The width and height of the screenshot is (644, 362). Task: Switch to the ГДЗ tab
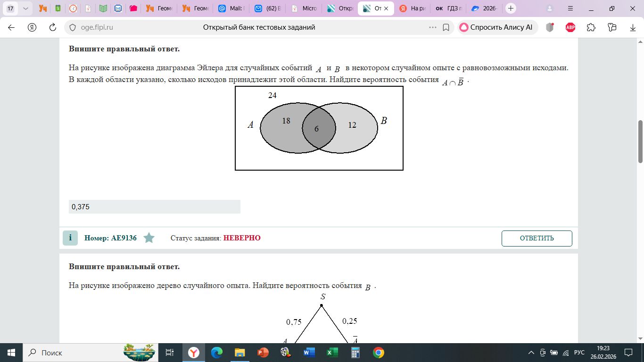point(449,8)
